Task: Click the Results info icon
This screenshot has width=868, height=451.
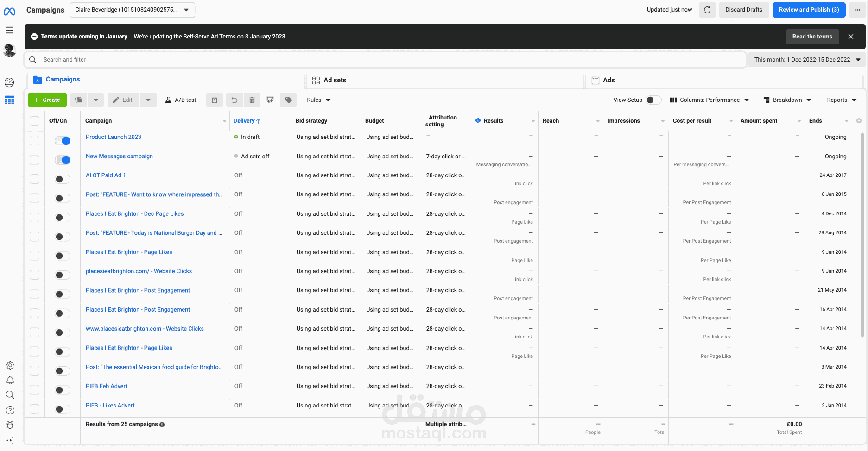Action: tap(478, 121)
